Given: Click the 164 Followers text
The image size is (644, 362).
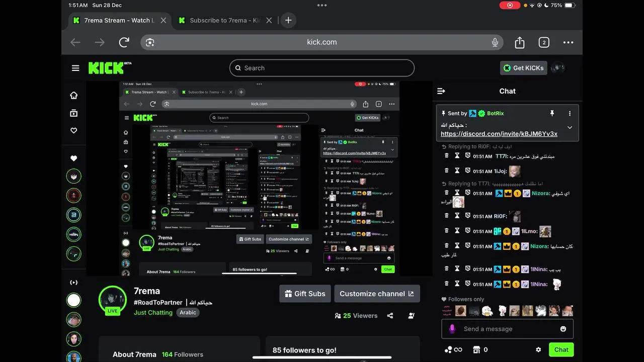Looking at the screenshot, I should coord(183,354).
